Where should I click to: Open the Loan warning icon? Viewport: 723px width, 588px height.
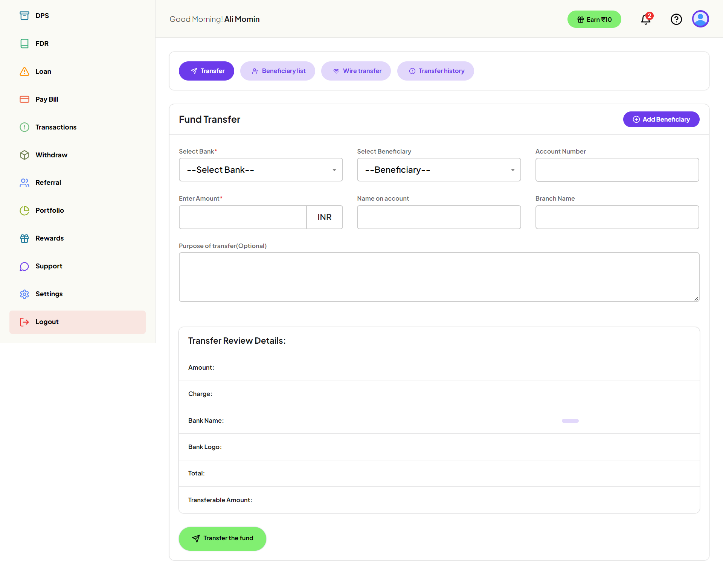click(24, 71)
